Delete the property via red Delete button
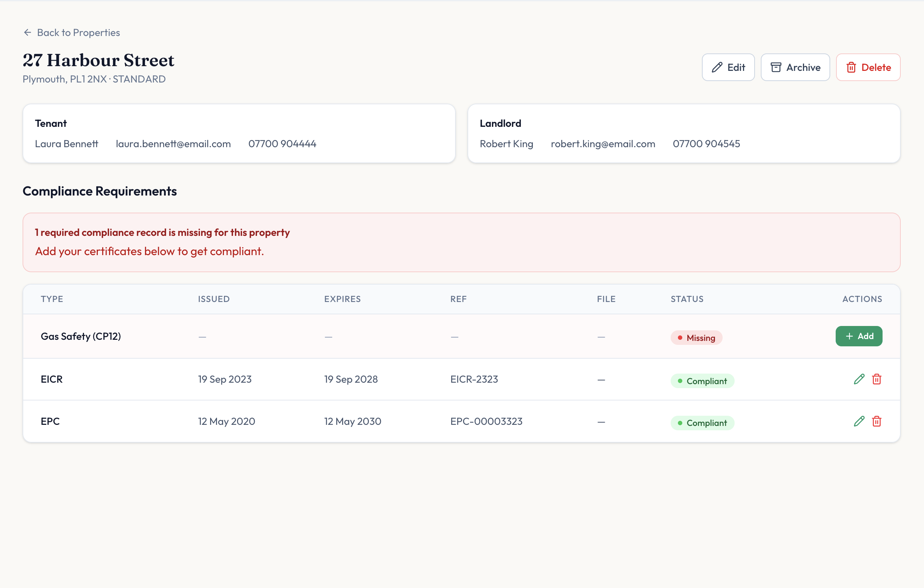 click(868, 68)
